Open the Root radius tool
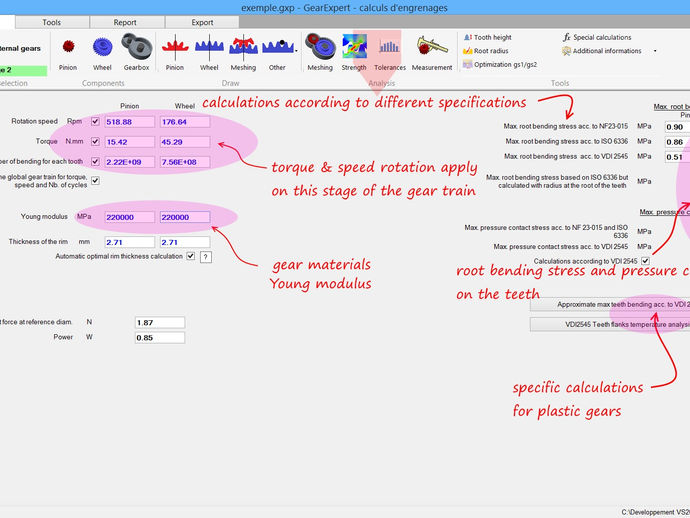The width and height of the screenshot is (690, 518). point(486,51)
